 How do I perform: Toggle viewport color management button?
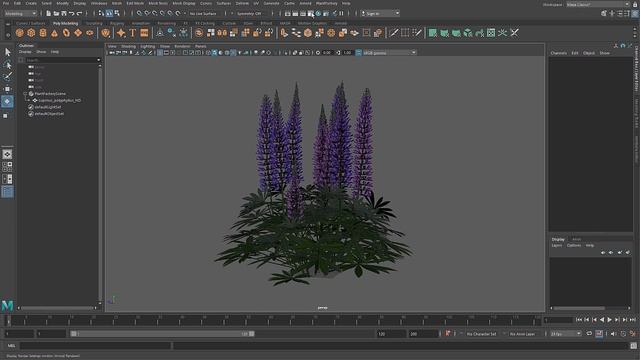[358, 53]
